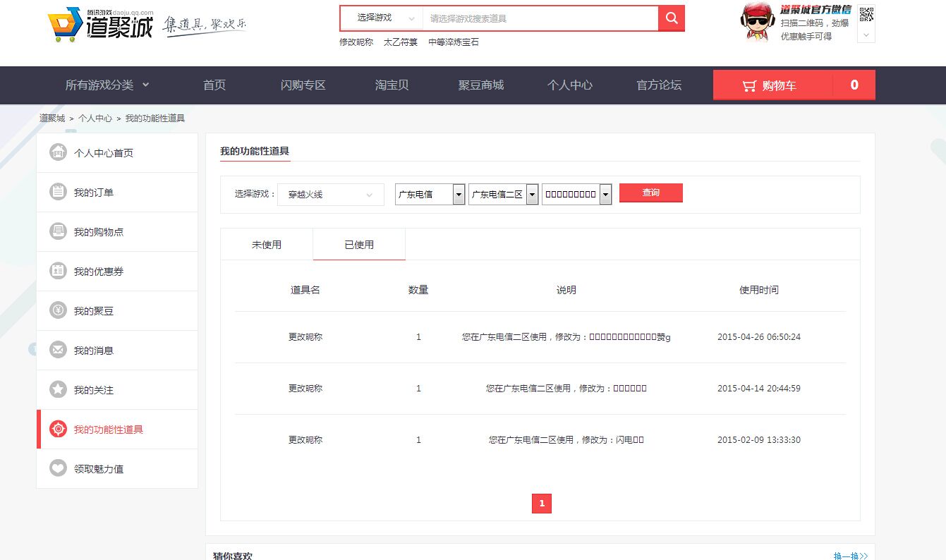Click the target icon beside 我的功能性道具

[58, 429]
